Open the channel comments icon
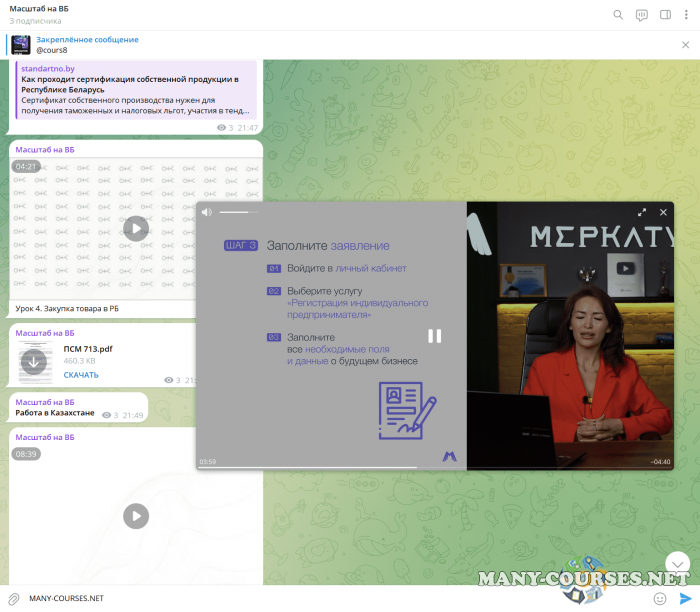This screenshot has height=612, width=700. [x=642, y=15]
